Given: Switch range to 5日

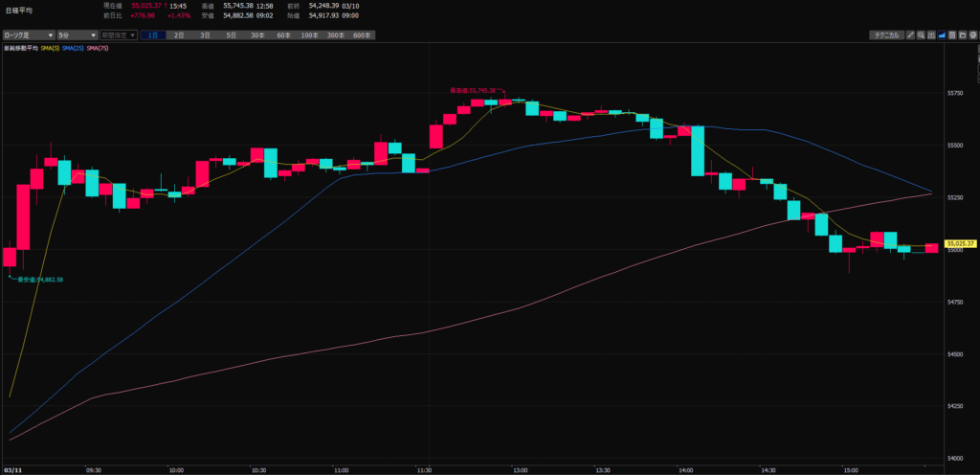Looking at the screenshot, I should pos(231,34).
